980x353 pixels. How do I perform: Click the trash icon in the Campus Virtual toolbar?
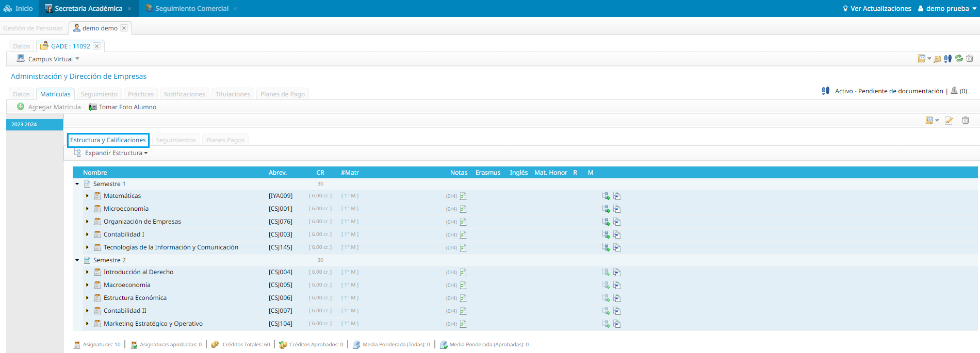pyautogui.click(x=970, y=59)
